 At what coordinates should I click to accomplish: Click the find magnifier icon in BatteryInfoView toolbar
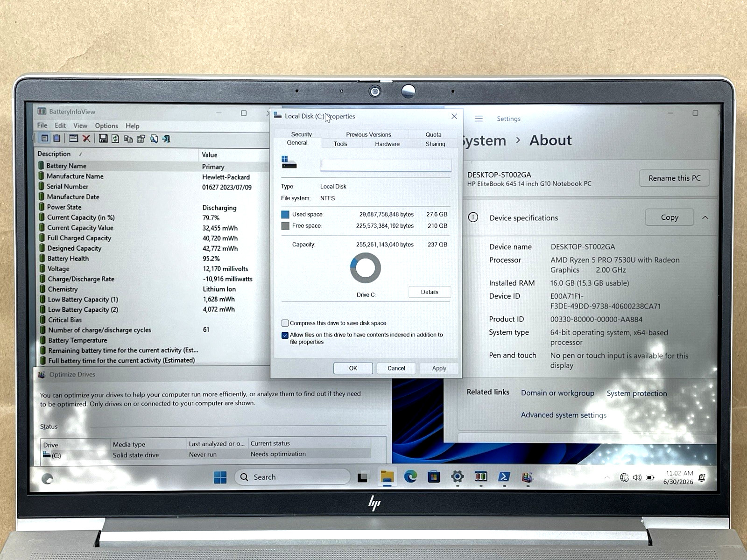(x=154, y=139)
